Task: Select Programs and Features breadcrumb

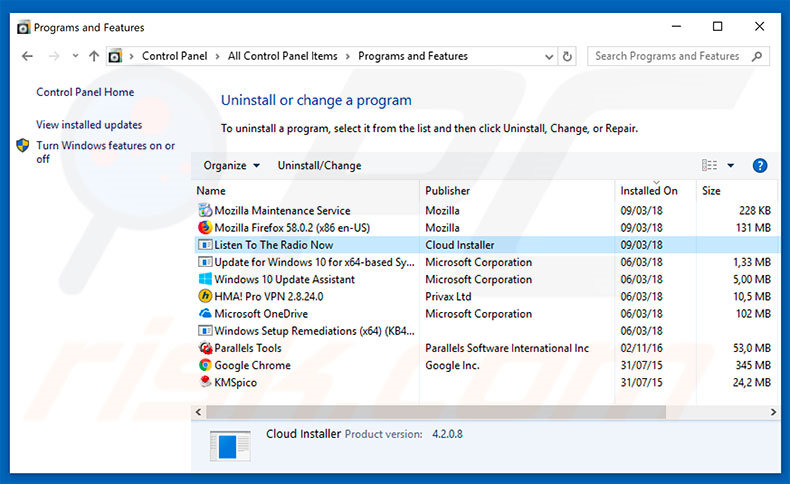Action: click(413, 56)
